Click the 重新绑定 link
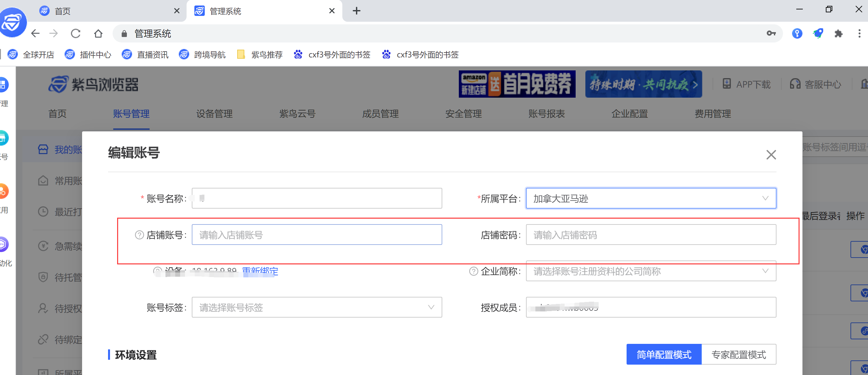 (260, 271)
